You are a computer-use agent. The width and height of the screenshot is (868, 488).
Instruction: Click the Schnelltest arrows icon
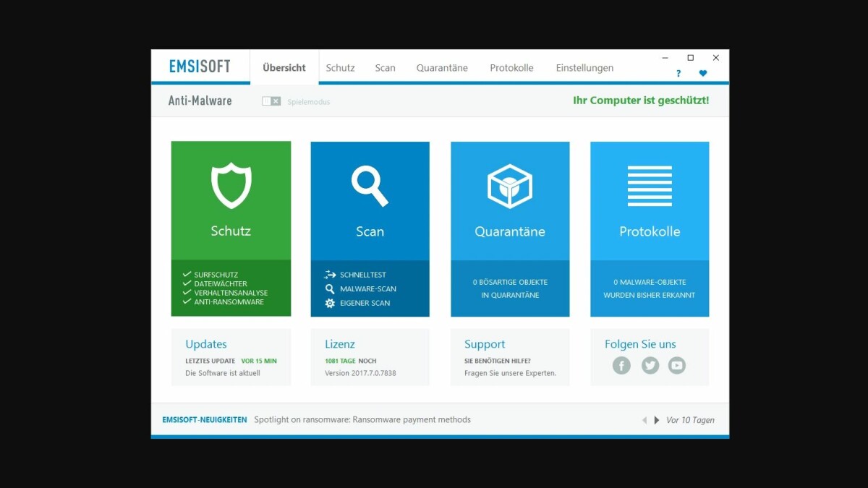(x=331, y=275)
